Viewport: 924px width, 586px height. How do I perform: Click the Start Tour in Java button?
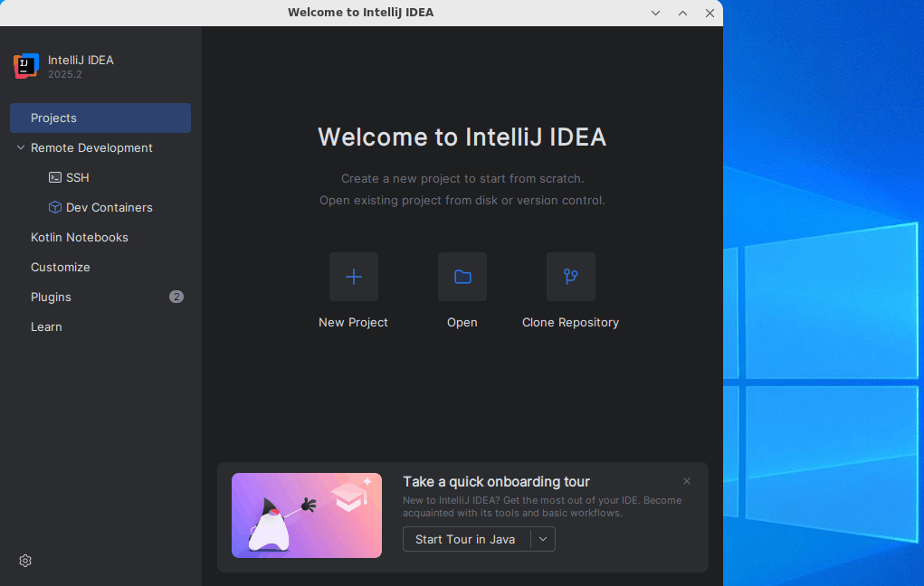pyautogui.click(x=465, y=539)
